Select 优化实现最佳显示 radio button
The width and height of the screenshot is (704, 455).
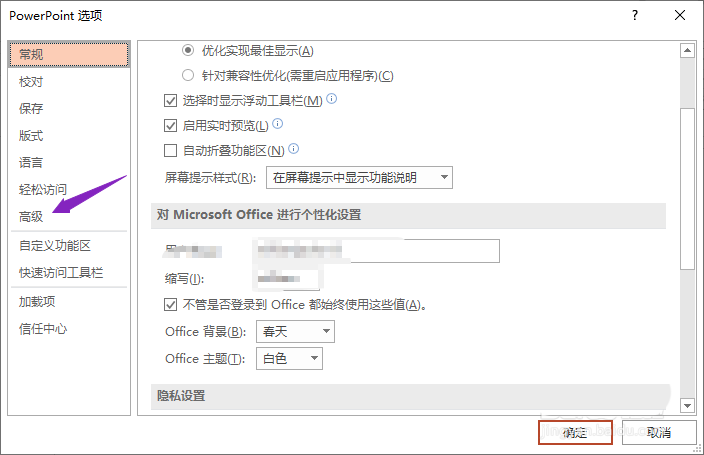click(188, 50)
